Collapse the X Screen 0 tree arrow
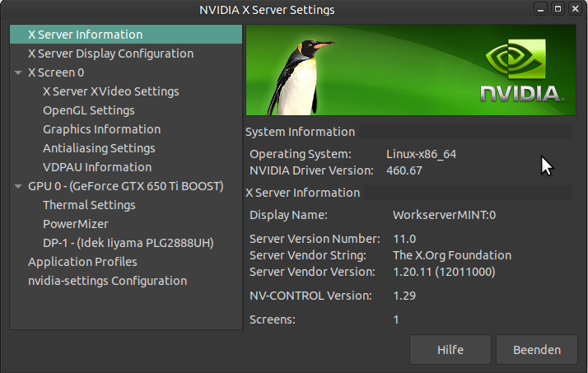Viewport: 588px width, 373px height. [18, 72]
